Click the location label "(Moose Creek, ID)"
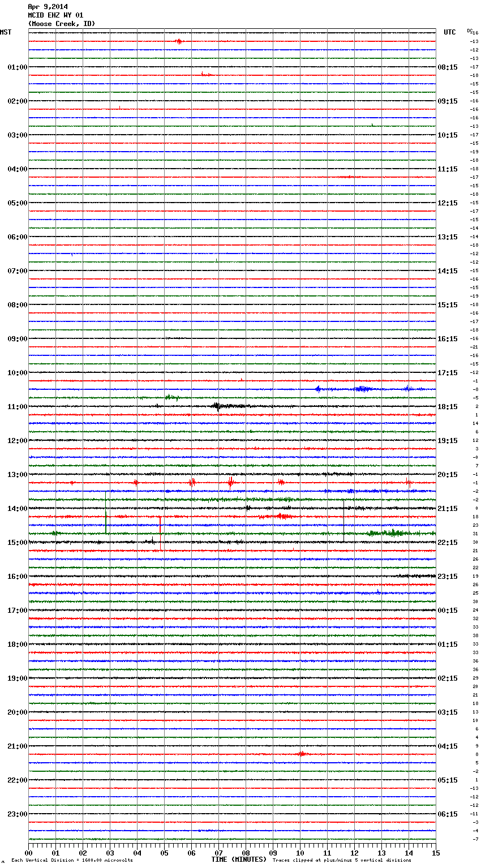 (x=62, y=24)
